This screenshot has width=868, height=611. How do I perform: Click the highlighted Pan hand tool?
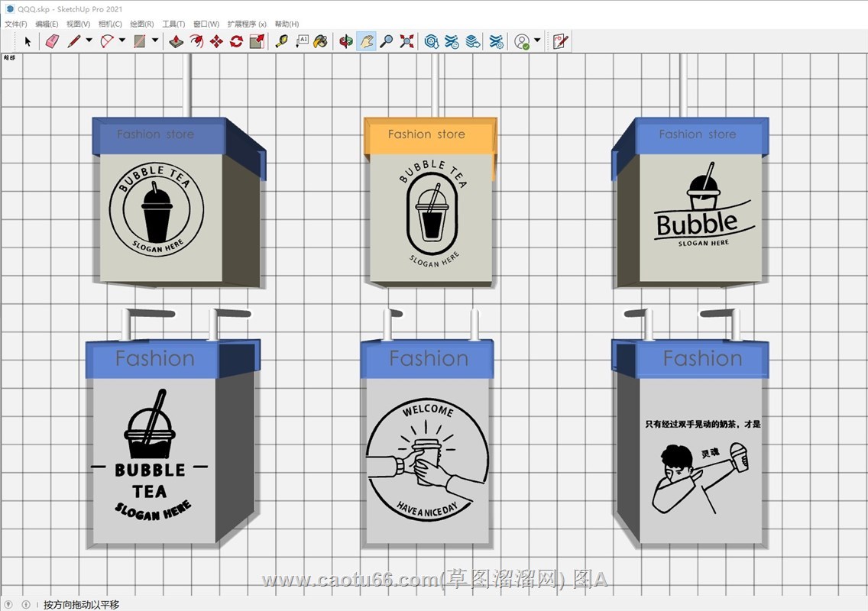(x=366, y=41)
